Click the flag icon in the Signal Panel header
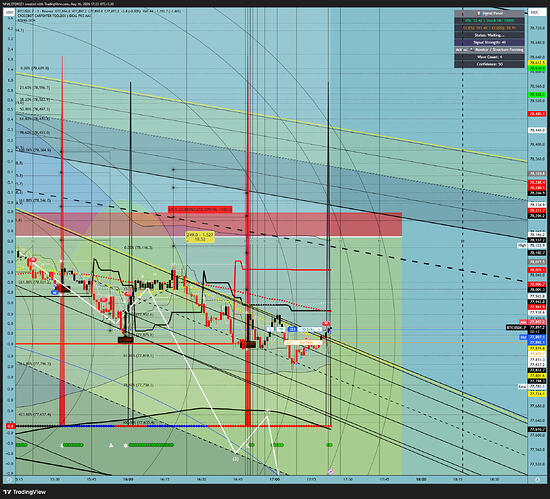 coord(478,13)
